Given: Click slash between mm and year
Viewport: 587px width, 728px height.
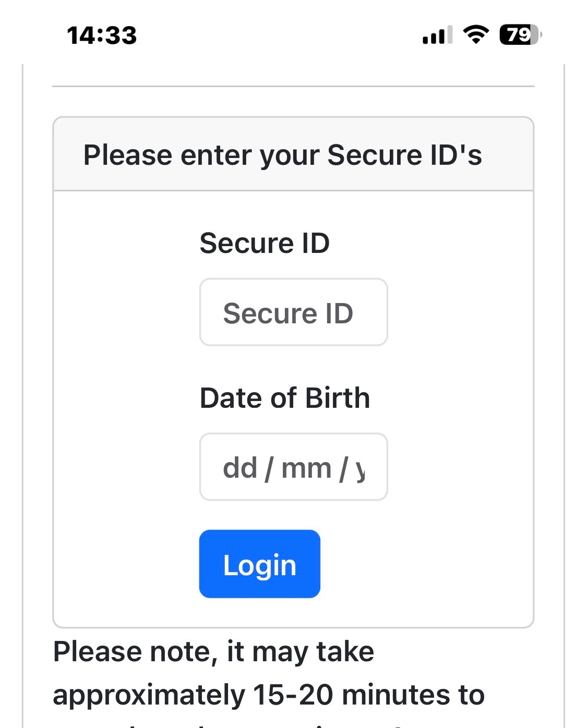Looking at the screenshot, I should (343, 468).
